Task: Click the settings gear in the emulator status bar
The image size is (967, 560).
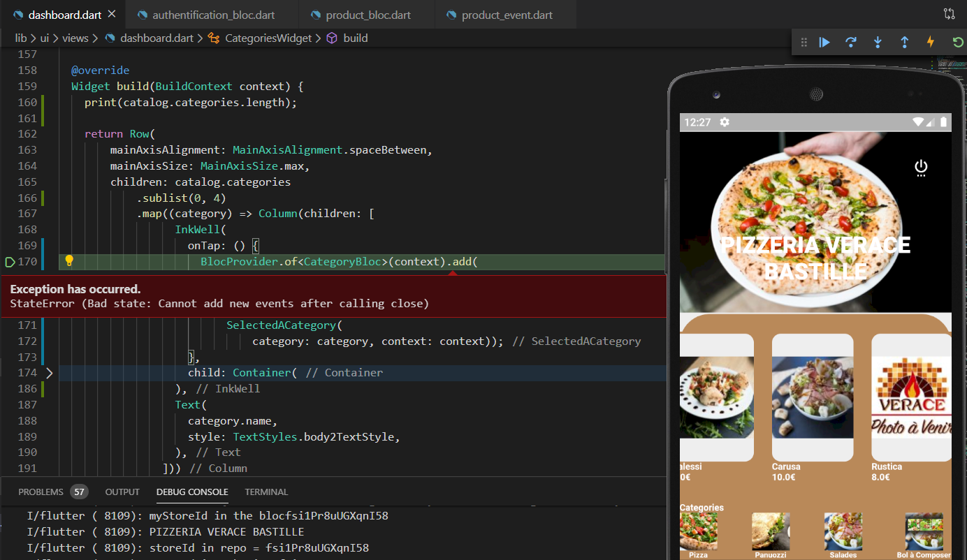Action: pos(725,122)
